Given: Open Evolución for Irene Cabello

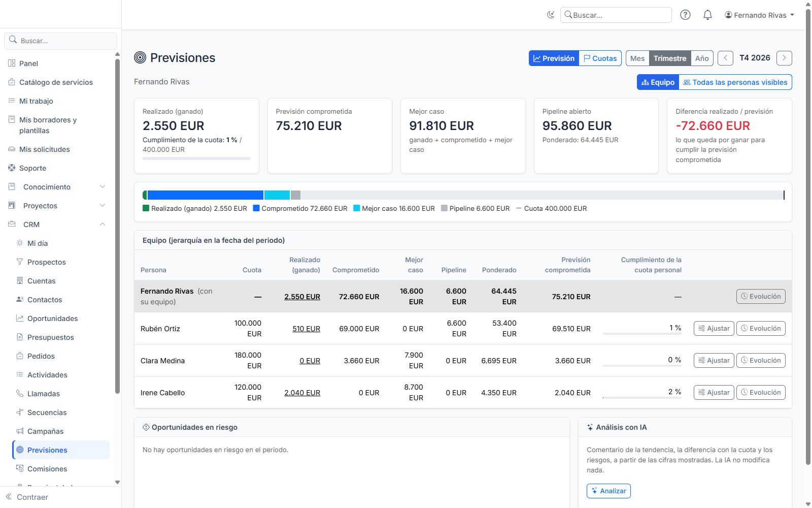Looking at the screenshot, I should point(761,393).
